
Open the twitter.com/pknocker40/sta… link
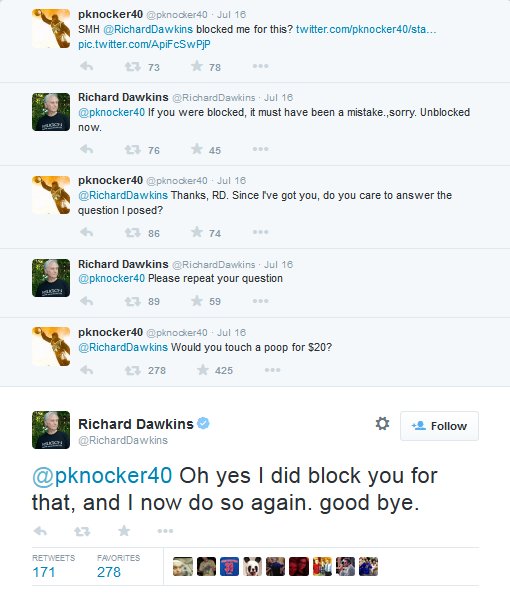click(x=366, y=29)
